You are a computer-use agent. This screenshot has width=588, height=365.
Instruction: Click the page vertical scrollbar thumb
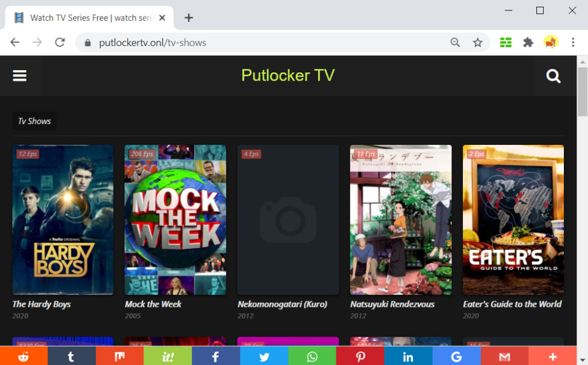pyautogui.click(x=582, y=92)
